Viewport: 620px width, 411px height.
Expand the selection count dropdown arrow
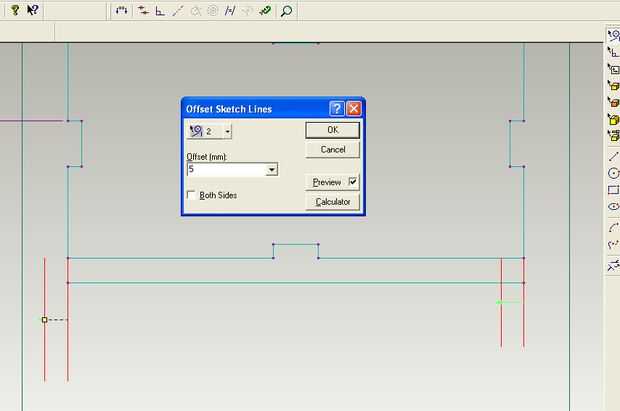pyautogui.click(x=228, y=131)
